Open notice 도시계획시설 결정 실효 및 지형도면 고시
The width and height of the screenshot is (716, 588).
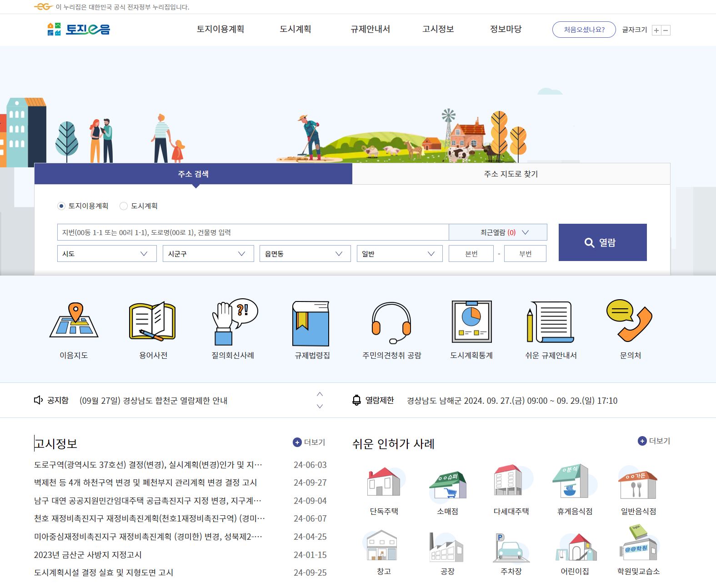pyautogui.click(x=104, y=573)
